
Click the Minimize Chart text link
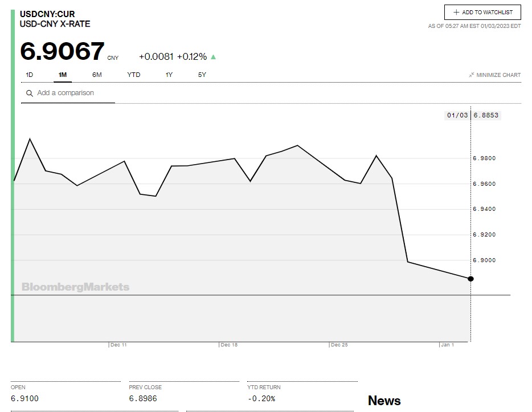pos(498,75)
